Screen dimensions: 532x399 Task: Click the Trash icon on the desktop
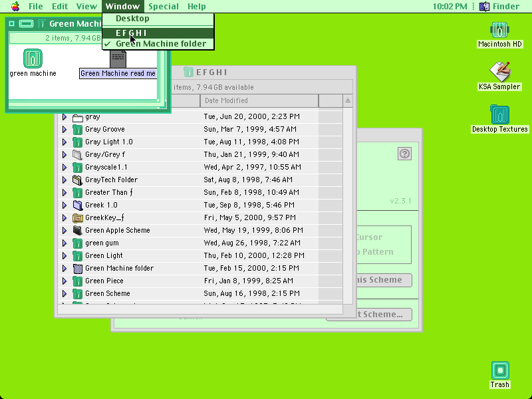pyautogui.click(x=500, y=370)
